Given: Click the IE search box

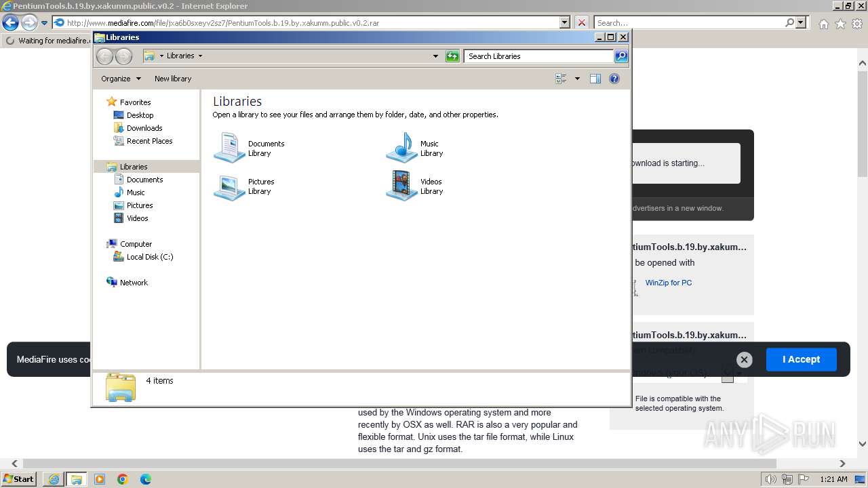Looking at the screenshot, I should 688,23.
